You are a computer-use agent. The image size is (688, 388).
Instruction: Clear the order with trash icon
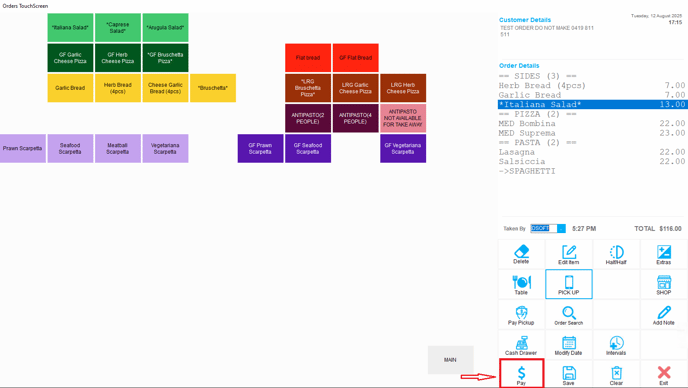(x=616, y=374)
